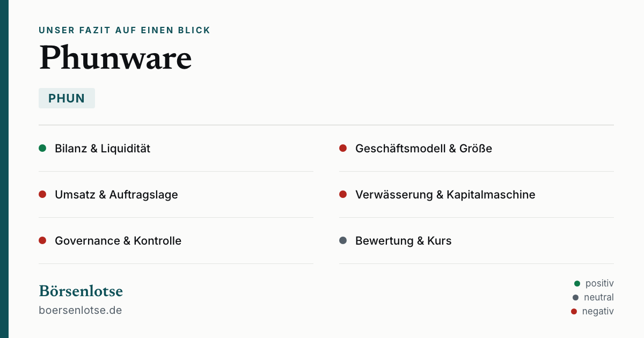The width and height of the screenshot is (644, 338).
Task: Select the Governance & Kontrolle row text
Action: (x=118, y=240)
